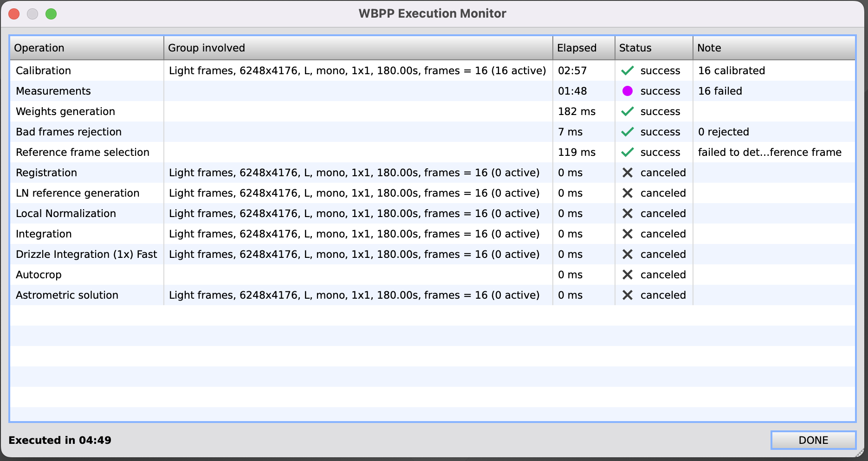Select the LN reference generation row
The height and width of the screenshot is (461, 868).
click(x=78, y=193)
